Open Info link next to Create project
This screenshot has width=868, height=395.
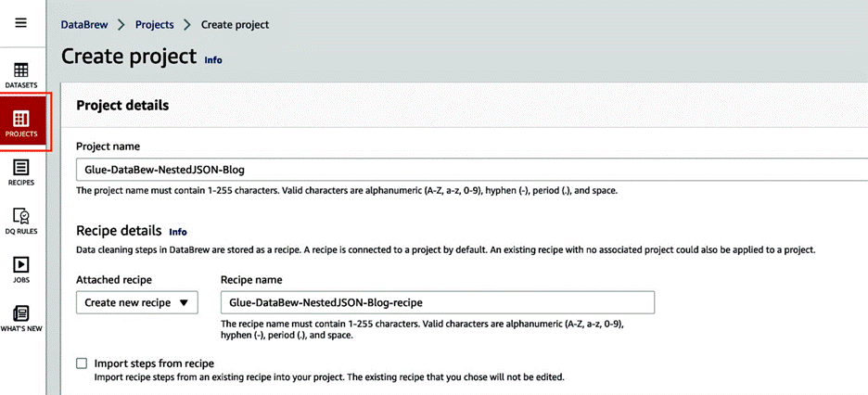pyautogui.click(x=213, y=59)
